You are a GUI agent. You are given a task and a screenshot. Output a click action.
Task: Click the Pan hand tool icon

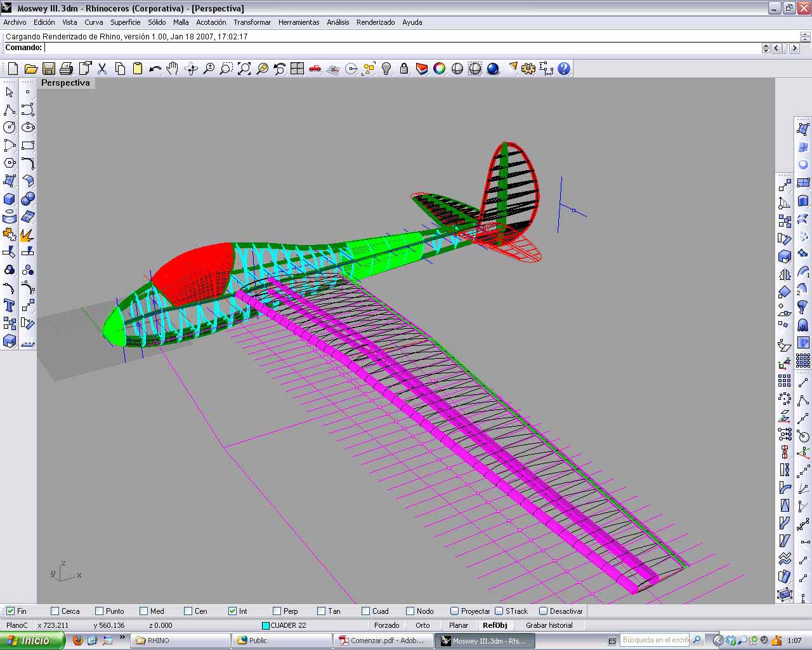(x=173, y=69)
